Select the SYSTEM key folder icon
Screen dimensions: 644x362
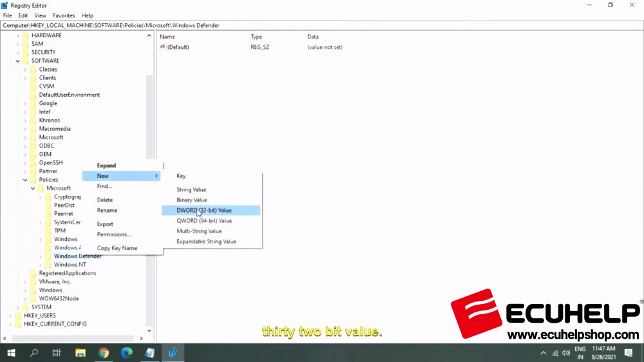click(x=26, y=307)
